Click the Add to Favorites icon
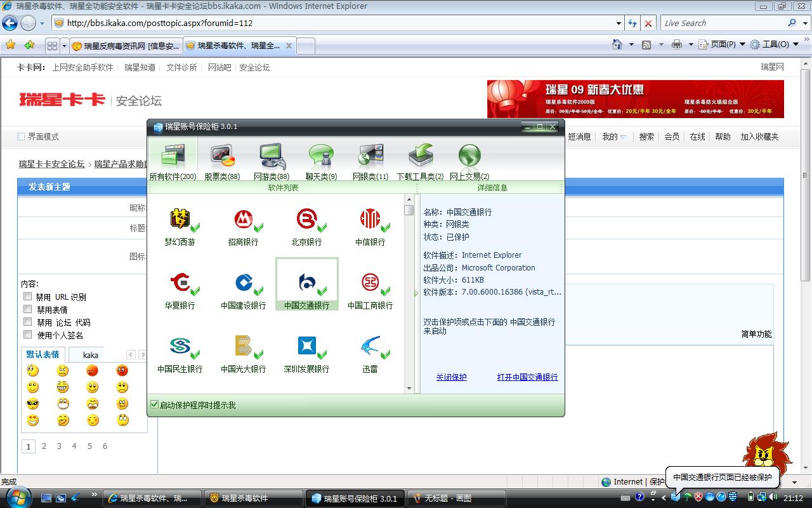 tap(29, 44)
